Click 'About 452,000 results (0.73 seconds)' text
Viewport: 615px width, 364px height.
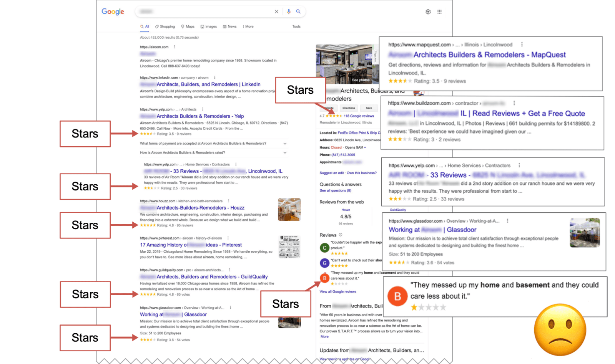click(x=169, y=38)
